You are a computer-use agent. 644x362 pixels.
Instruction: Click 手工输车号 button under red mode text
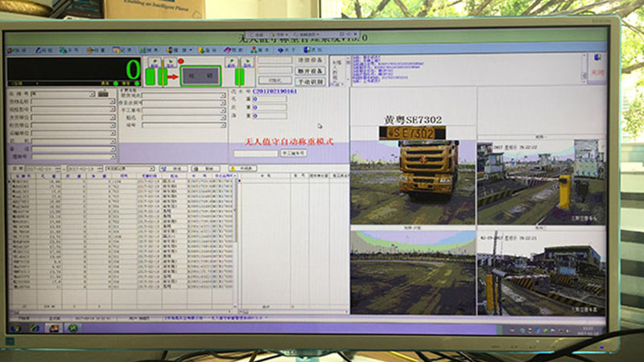pyautogui.click(x=294, y=153)
